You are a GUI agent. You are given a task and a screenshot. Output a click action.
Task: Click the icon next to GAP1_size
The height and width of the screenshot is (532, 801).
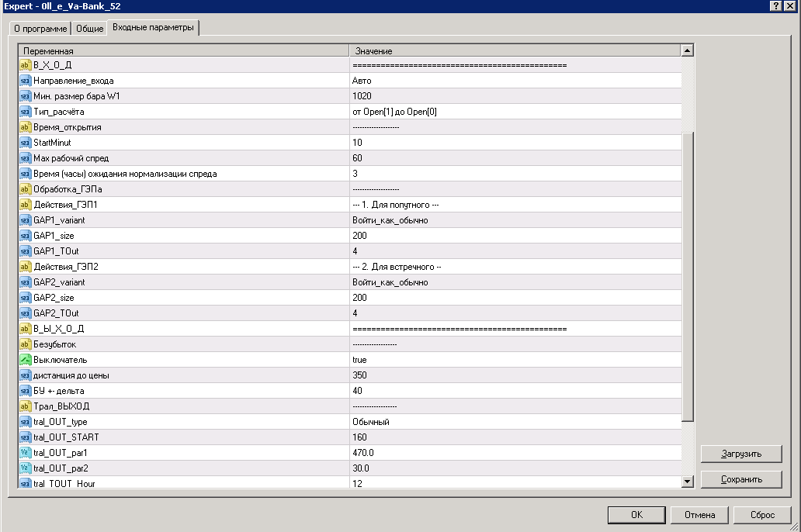click(x=25, y=235)
